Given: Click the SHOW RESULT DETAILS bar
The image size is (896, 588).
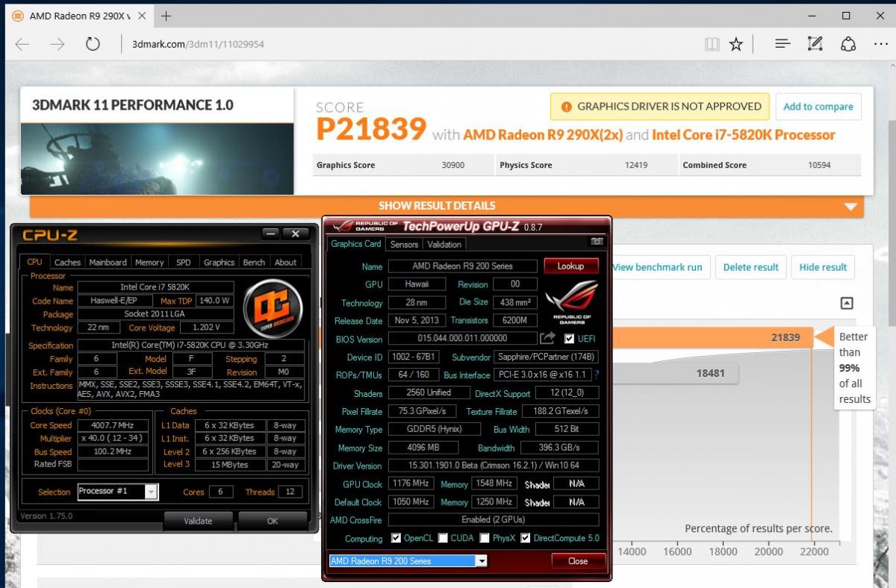Looking at the screenshot, I should tap(447, 206).
